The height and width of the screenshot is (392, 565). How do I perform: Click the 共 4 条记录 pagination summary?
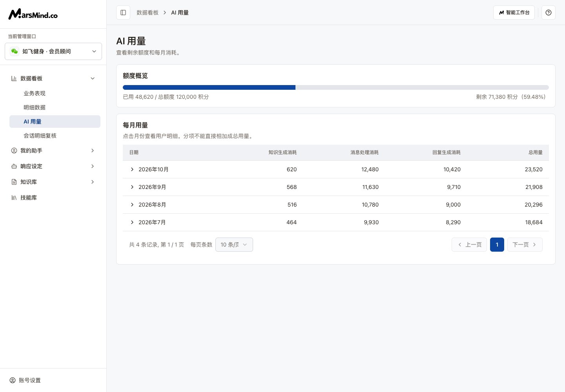157,245
